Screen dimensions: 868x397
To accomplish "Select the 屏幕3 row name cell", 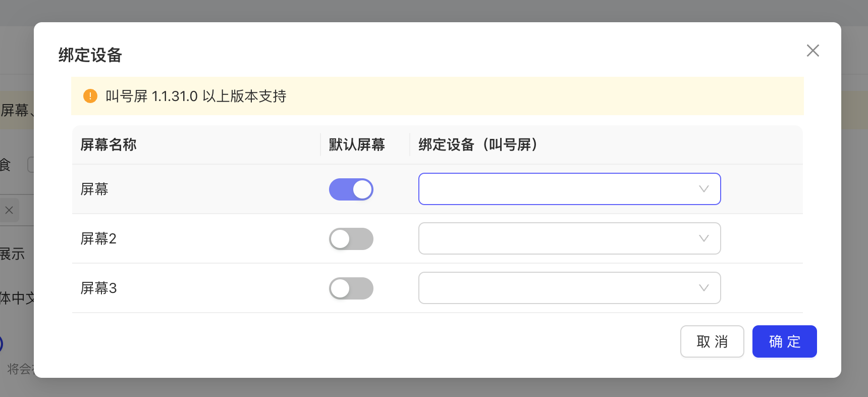I will pos(98,288).
